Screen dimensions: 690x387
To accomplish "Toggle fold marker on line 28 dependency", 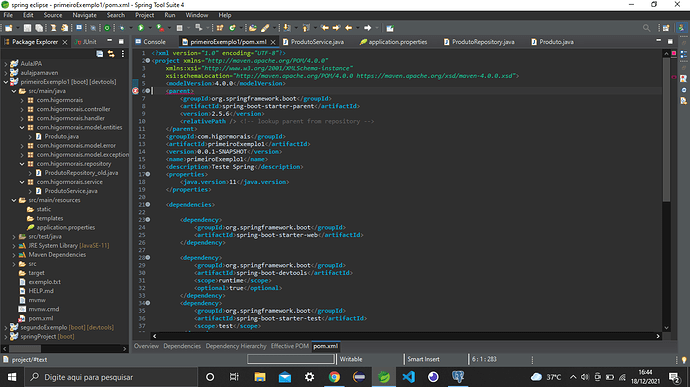I will [148, 258].
